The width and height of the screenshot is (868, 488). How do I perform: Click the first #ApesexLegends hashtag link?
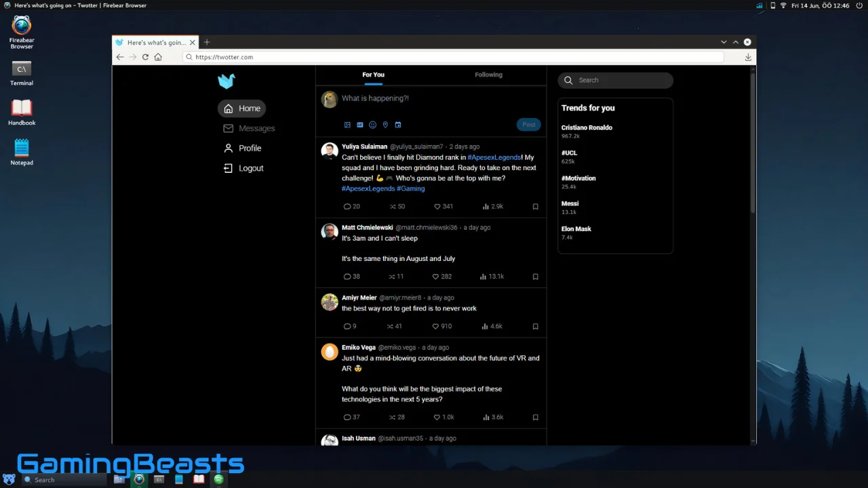(494, 157)
